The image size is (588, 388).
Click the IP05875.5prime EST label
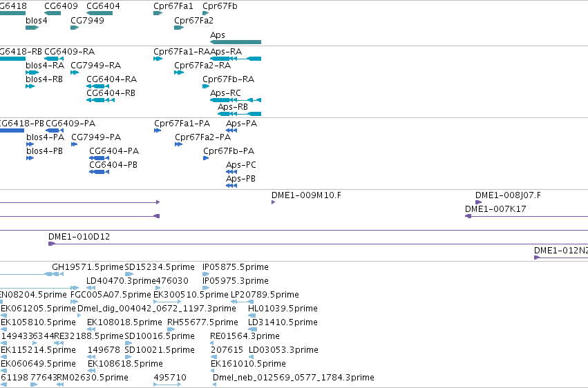coord(236,267)
